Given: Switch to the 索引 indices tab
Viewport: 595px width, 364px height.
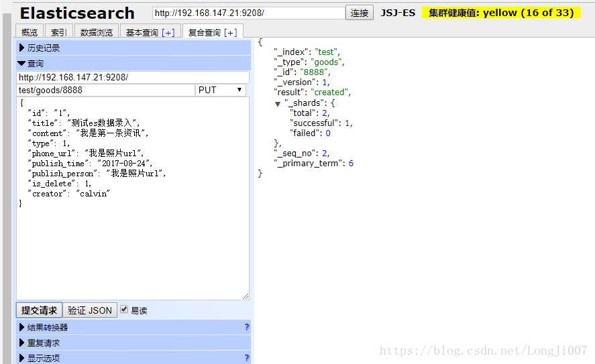Looking at the screenshot, I should tap(59, 32).
